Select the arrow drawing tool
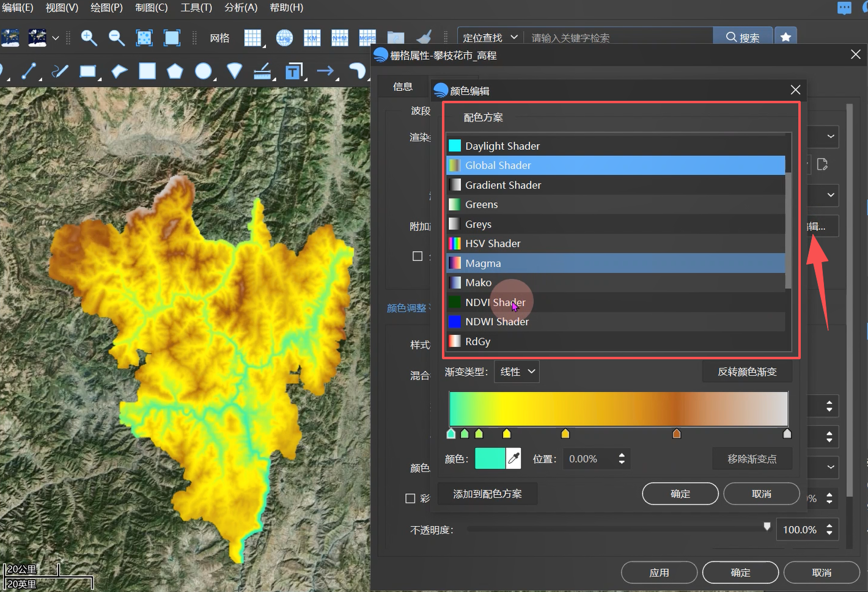Screen dimensions: 868x592 click(326, 71)
